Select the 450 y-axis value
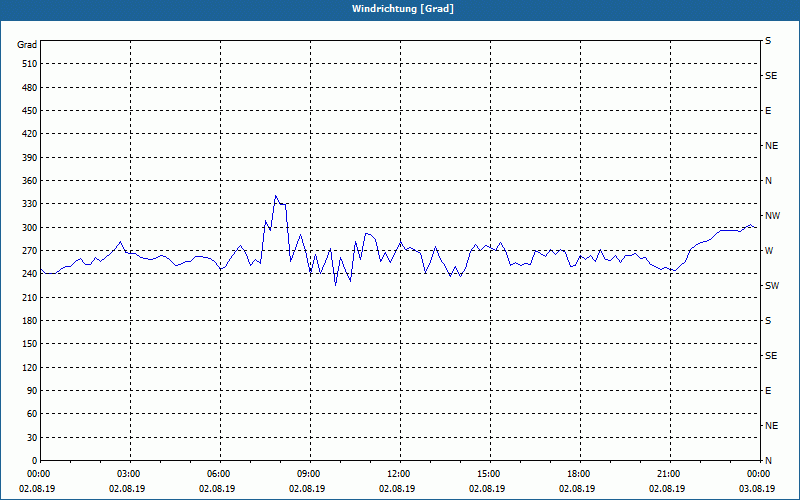The image size is (800, 500). [x=29, y=111]
